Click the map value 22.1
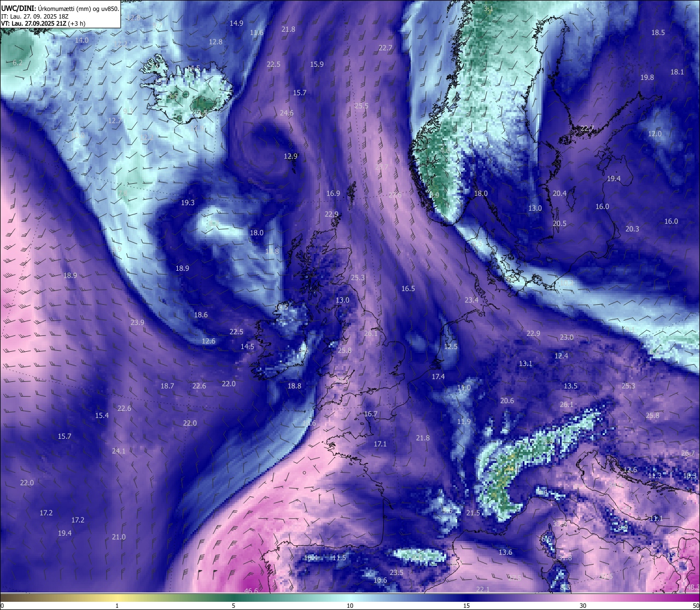The width and height of the screenshot is (700, 610). point(483,589)
